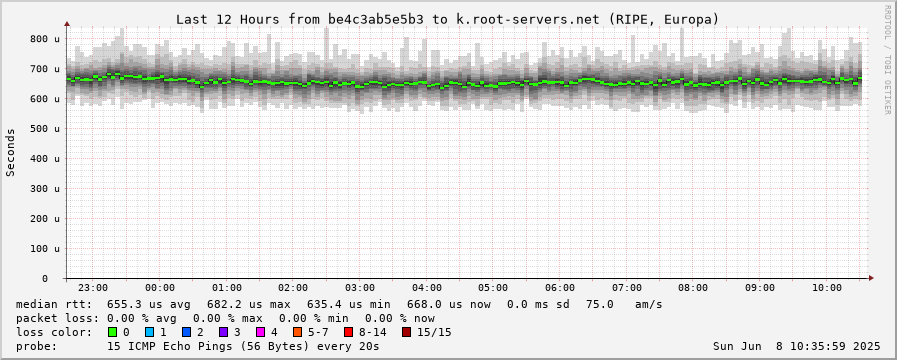Click the 800 u y-axis label
Image resolution: width=897 pixels, height=360 pixels.
pyautogui.click(x=45, y=39)
